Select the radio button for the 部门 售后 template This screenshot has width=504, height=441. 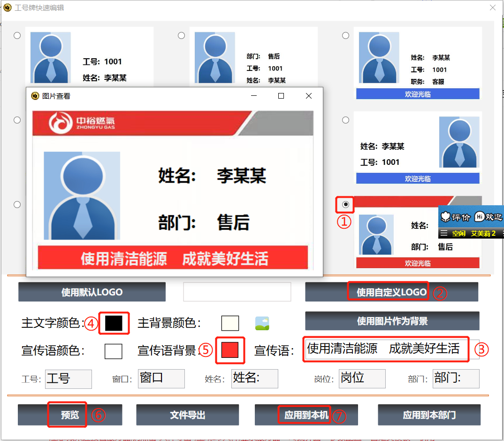[181, 35]
